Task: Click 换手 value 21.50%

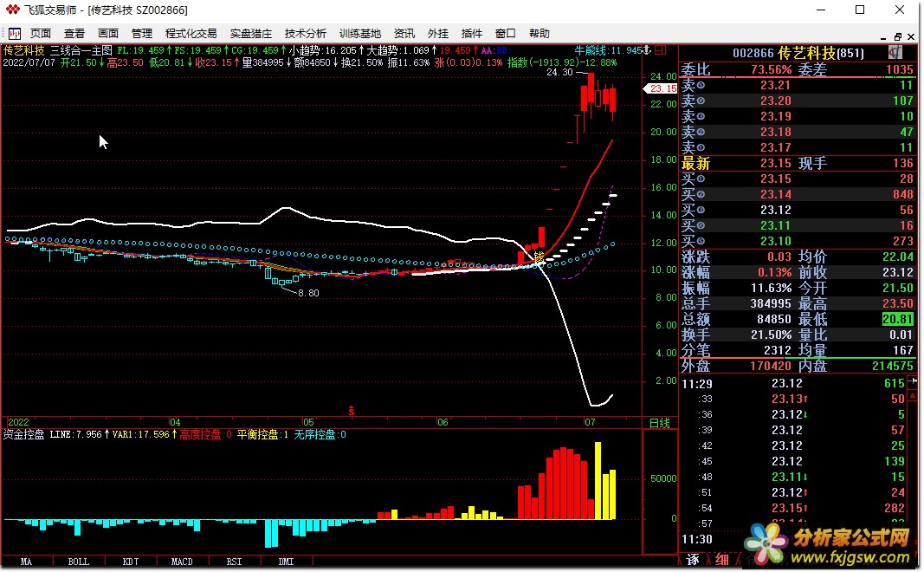Action: 772,335
